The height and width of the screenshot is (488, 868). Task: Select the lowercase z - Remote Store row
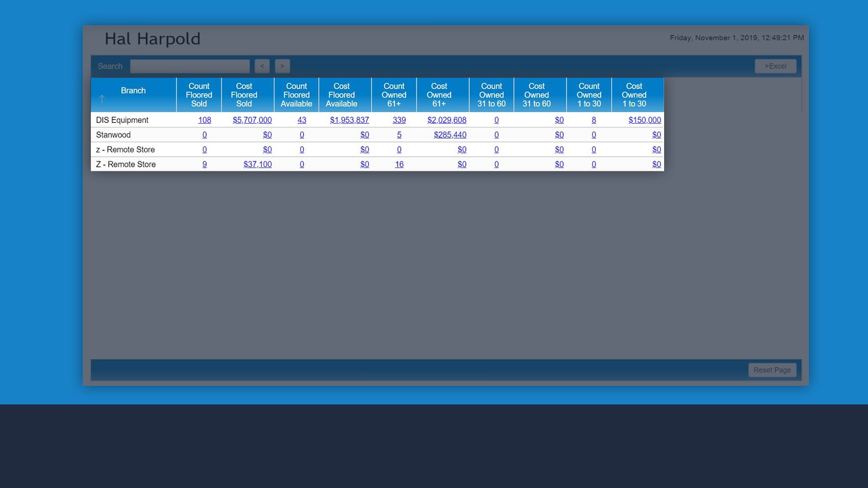pos(377,150)
